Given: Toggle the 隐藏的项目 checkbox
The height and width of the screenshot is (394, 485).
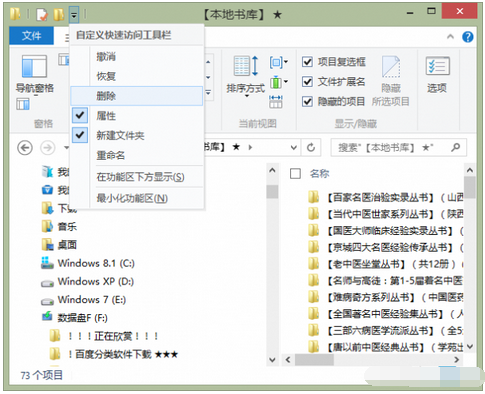Looking at the screenshot, I should [307, 101].
